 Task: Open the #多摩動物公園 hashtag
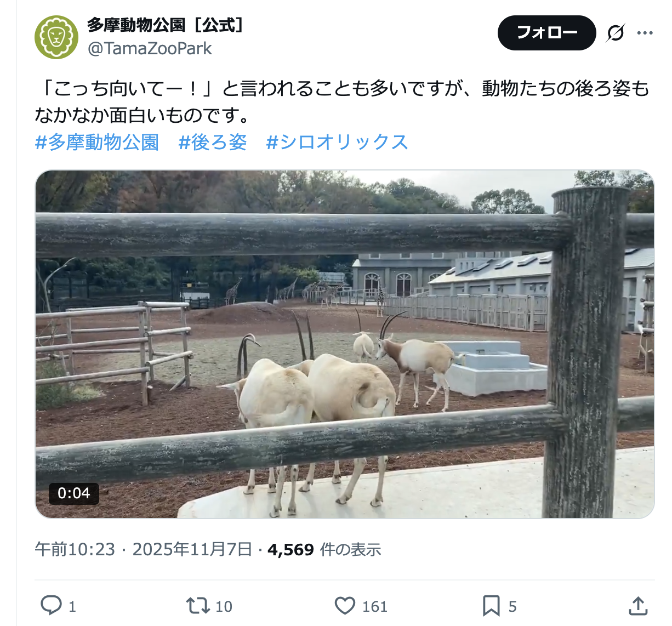coord(97,142)
